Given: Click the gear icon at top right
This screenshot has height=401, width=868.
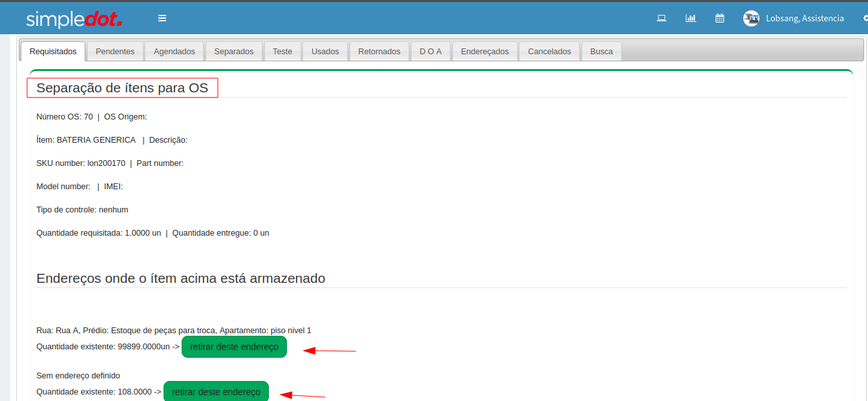Looking at the screenshot, I should point(865,18).
